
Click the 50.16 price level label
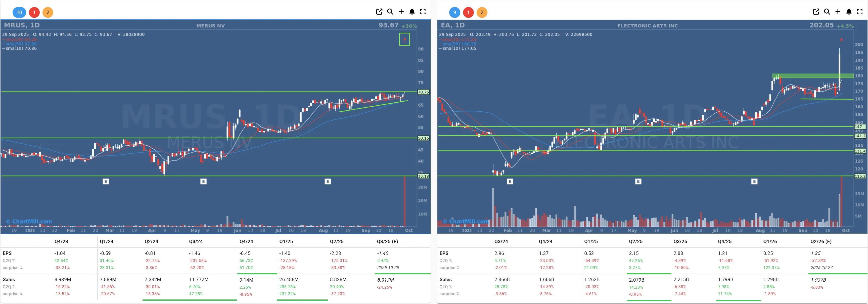coord(423,138)
